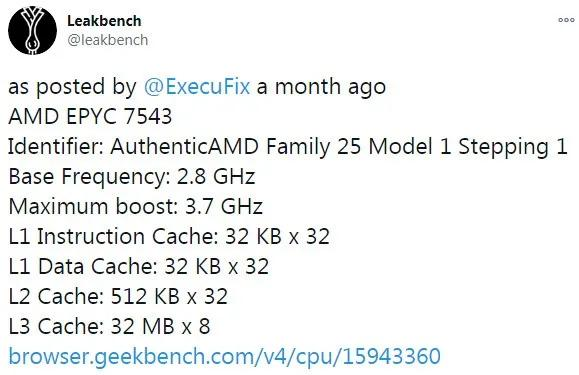Click the 'a month ago' text

point(321,87)
